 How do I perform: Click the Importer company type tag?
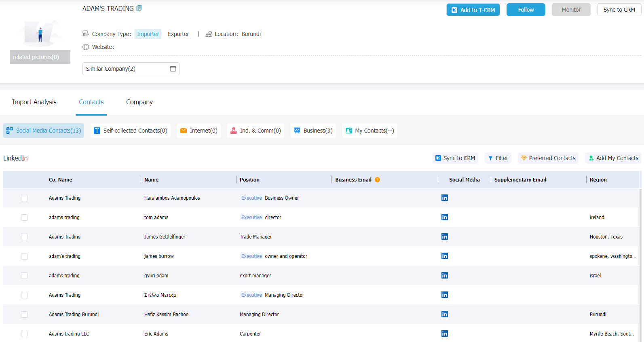click(x=148, y=34)
